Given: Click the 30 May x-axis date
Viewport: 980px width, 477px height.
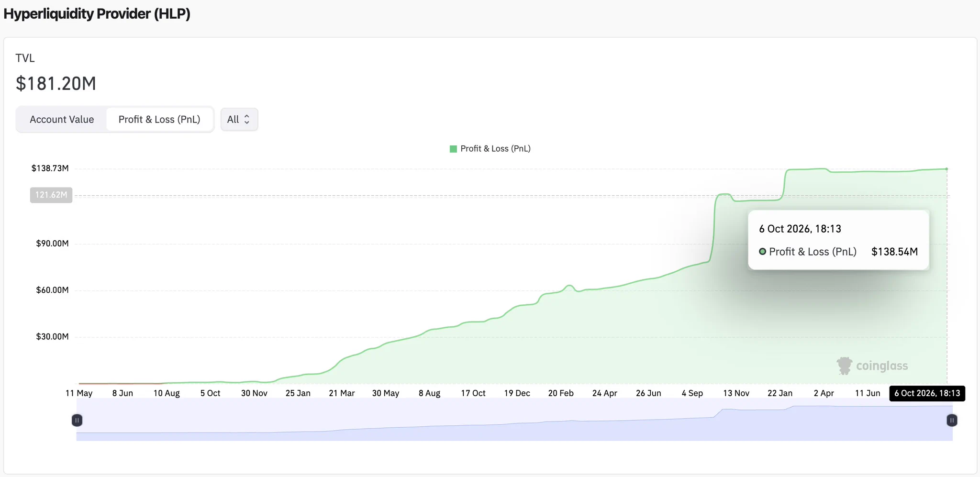Looking at the screenshot, I should coord(386,393).
